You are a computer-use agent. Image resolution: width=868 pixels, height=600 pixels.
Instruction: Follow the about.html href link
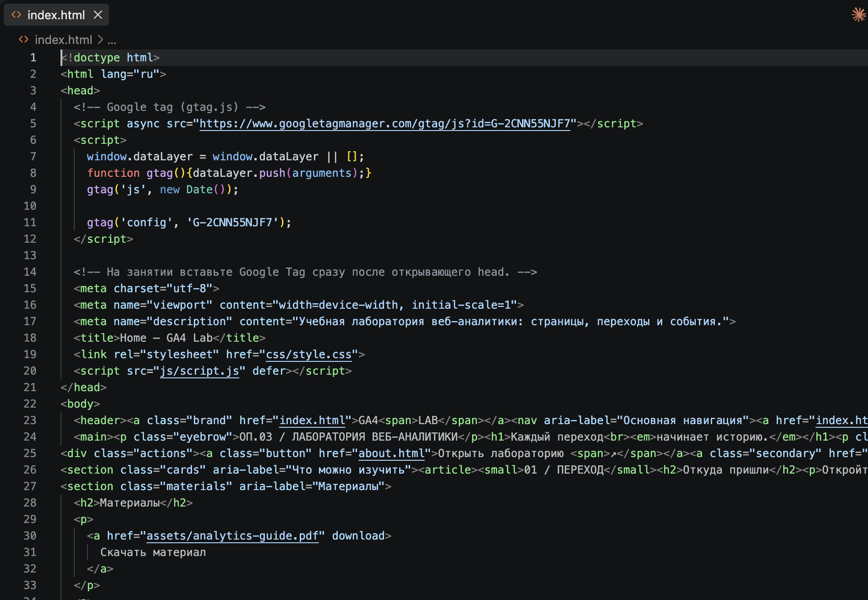tap(392, 453)
